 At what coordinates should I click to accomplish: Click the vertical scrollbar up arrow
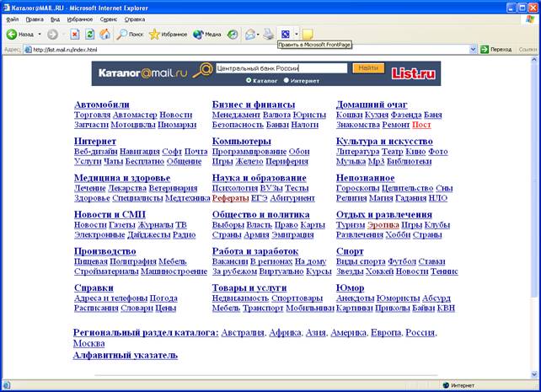(x=534, y=59)
